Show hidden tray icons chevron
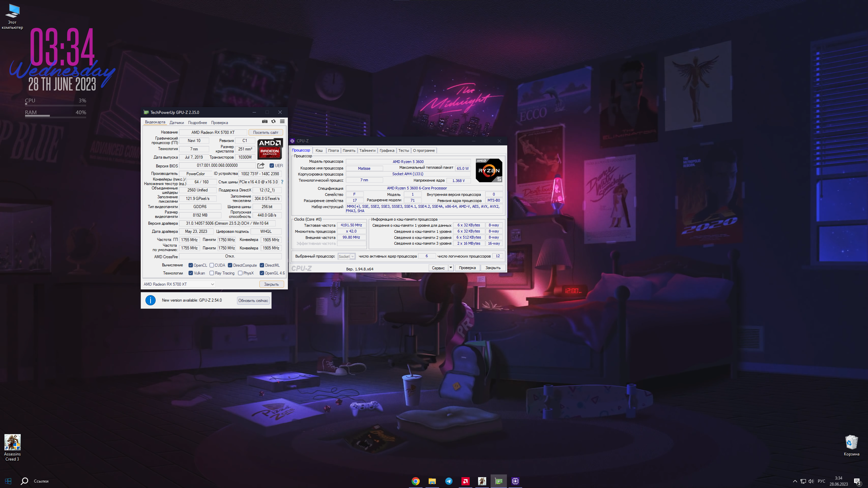Viewport: 868px width, 488px height. (795, 481)
